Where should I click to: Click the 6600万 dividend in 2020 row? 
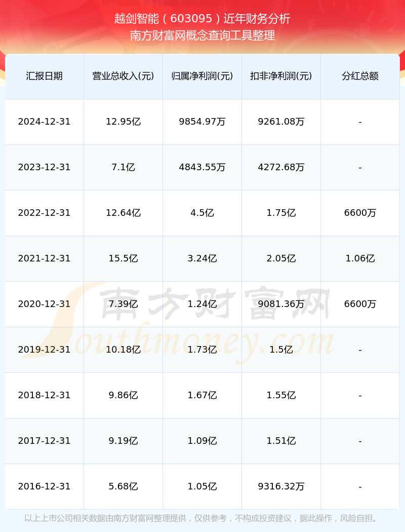pos(360,304)
